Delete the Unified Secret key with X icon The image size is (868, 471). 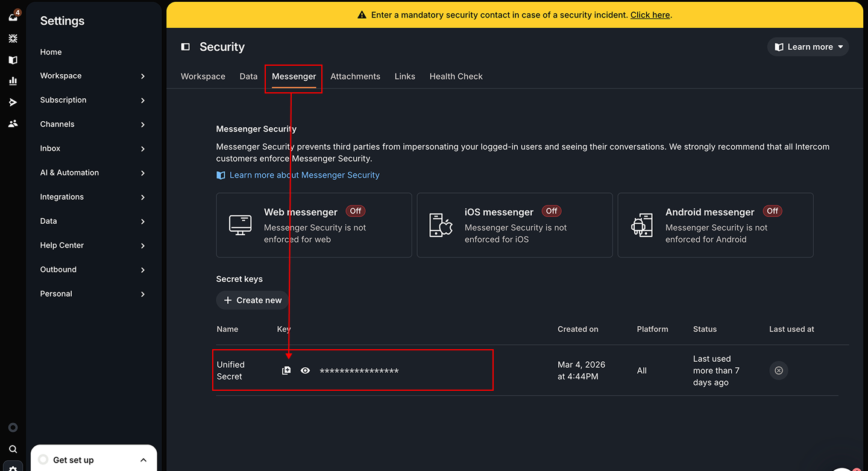779,370
